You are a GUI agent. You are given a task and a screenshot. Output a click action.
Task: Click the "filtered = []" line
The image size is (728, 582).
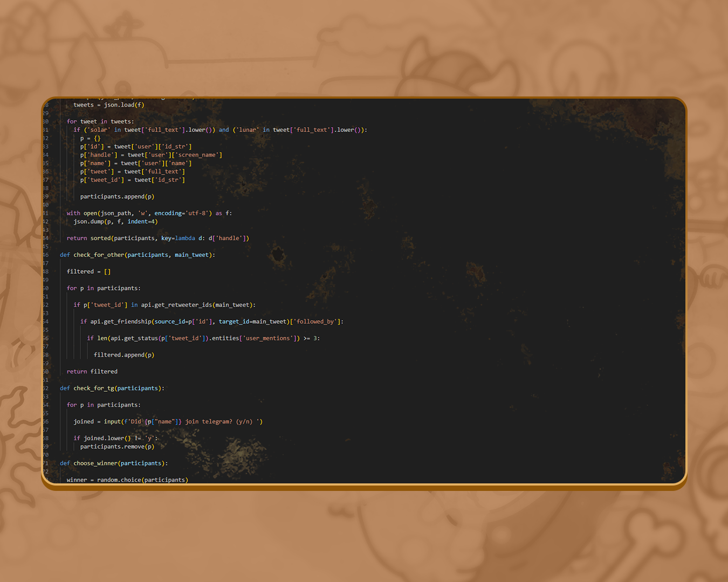(89, 272)
